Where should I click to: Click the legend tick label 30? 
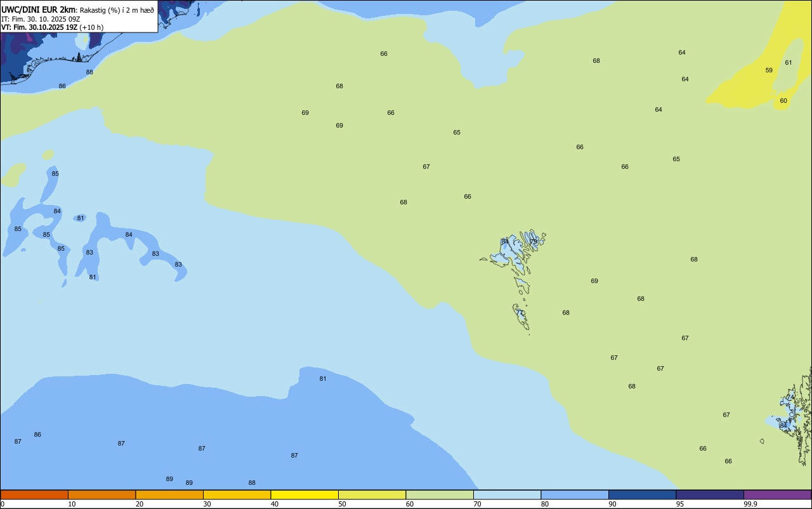click(207, 504)
